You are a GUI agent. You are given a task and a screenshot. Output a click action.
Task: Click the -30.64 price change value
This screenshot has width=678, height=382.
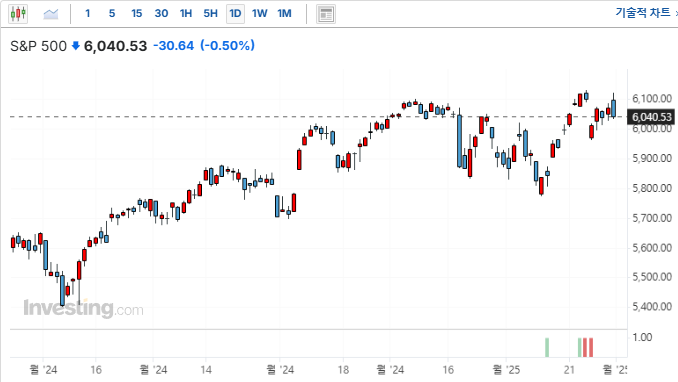(x=174, y=45)
